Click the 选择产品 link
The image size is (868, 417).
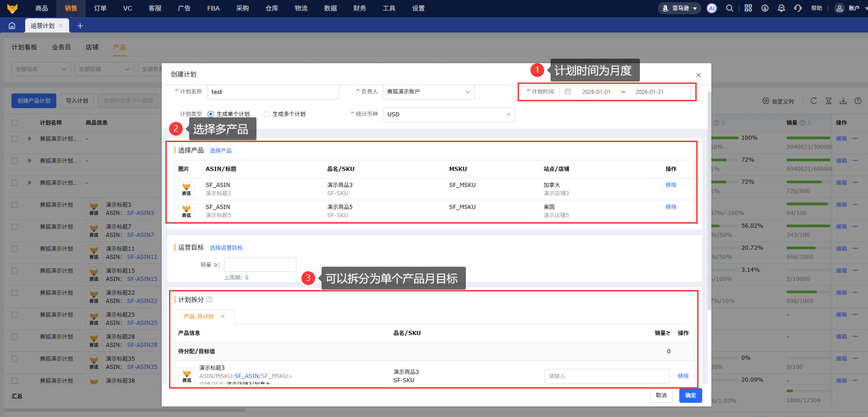click(x=221, y=151)
